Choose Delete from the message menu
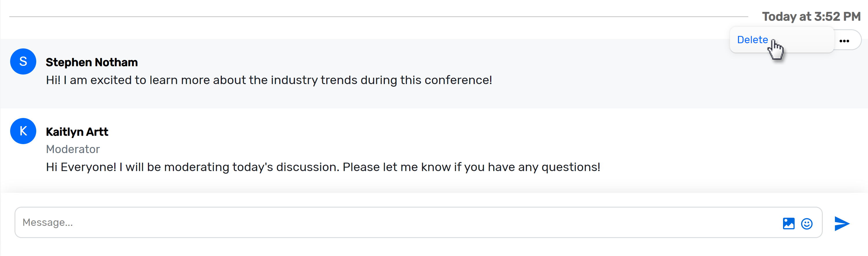Screen dimensions: 868x256 click(753, 39)
